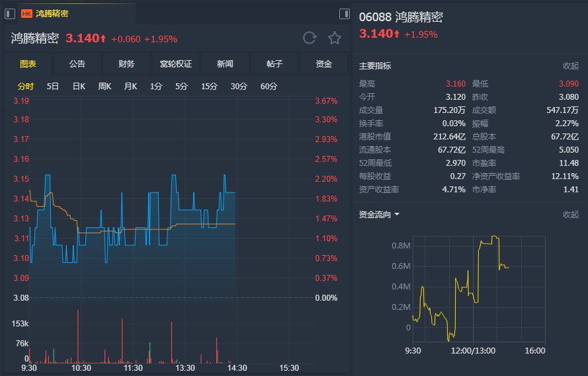This screenshot has width=588, height=376.
Task: Click the HK market badge icon
Action: (26, 14)
